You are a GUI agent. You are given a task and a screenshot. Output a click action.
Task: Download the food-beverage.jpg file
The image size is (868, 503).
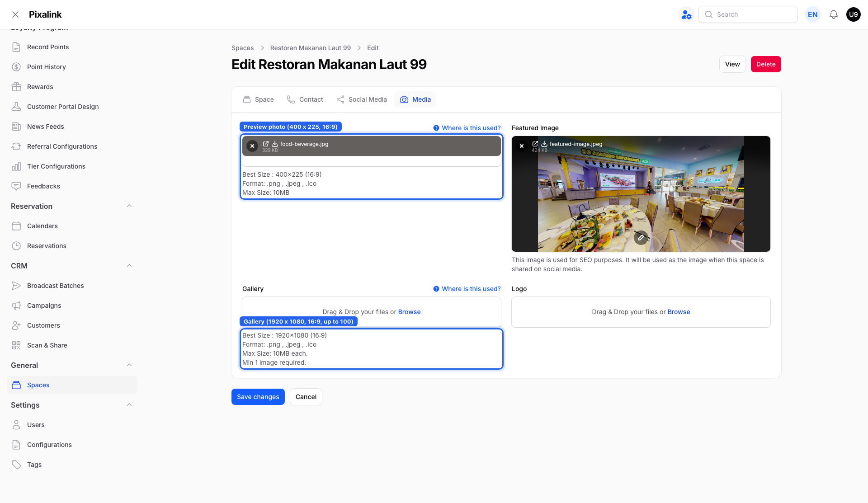[x=274, y=144]
